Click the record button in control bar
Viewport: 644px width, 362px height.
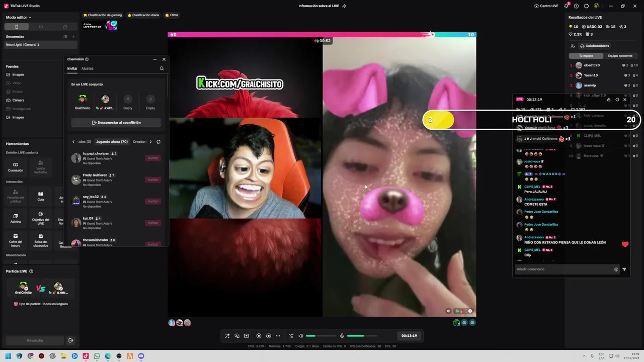[x=259, y=336]
